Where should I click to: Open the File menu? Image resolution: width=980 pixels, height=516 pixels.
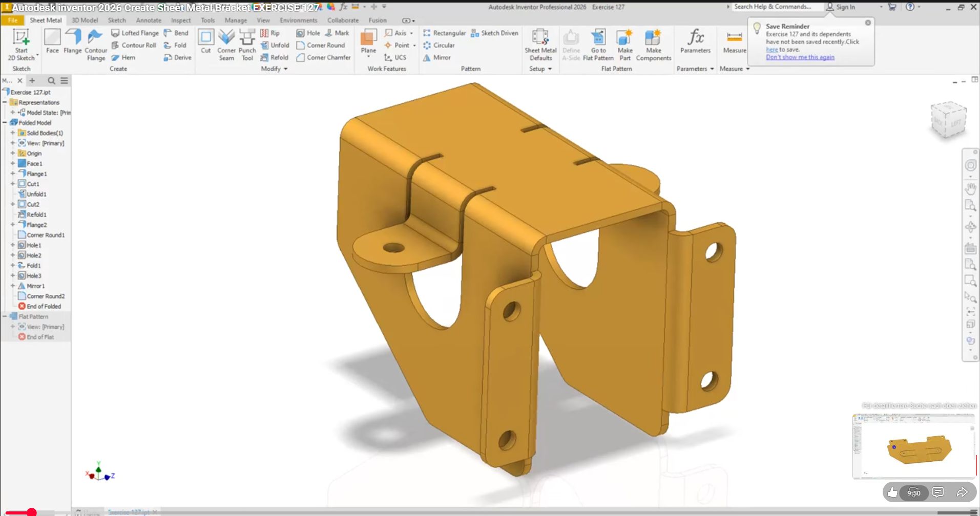tap(13, 20)
